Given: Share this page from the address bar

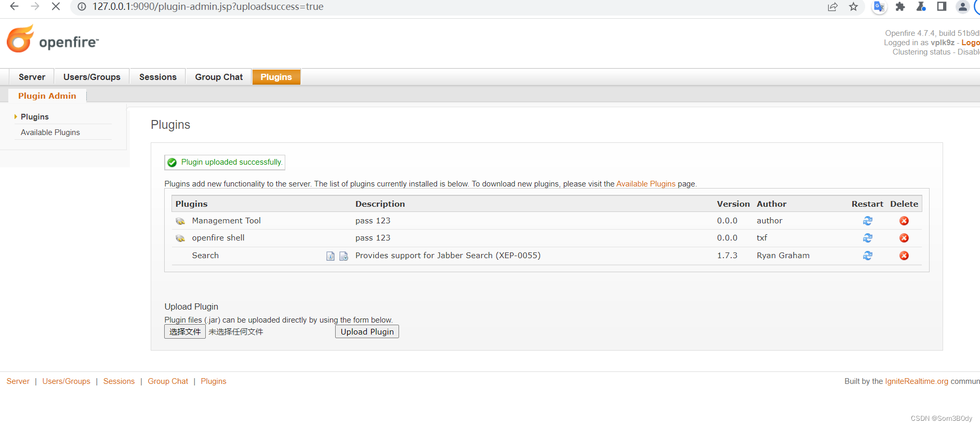Looking at the screenshot, I should [x=832, y=7].
